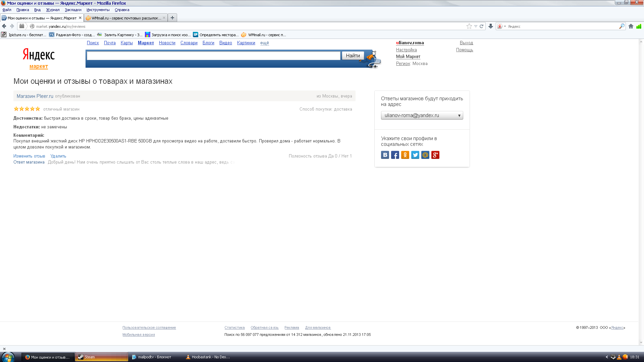This screenshot has width=644, height=362.
Task: Open Радикал-Фото bookmark
Action: coord(72,35)
